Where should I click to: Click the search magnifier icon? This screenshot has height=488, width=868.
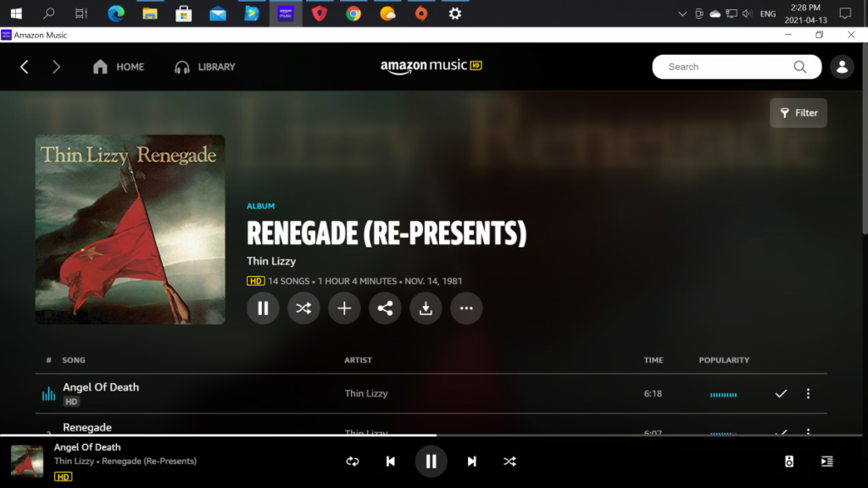(800, 67)
